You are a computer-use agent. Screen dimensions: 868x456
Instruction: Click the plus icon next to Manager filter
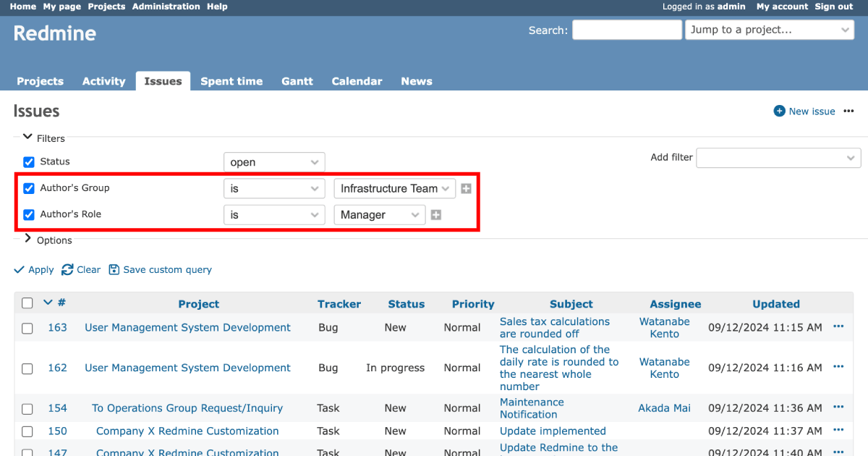[x=435, y=214]
